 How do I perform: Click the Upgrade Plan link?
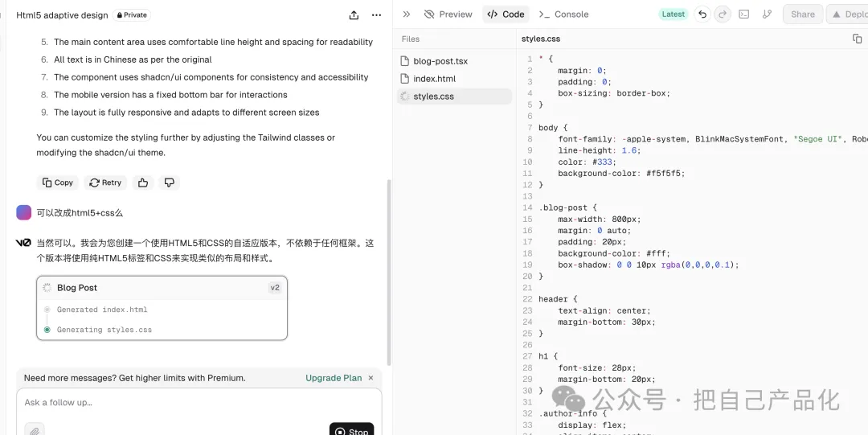click(x=334, y=378)
